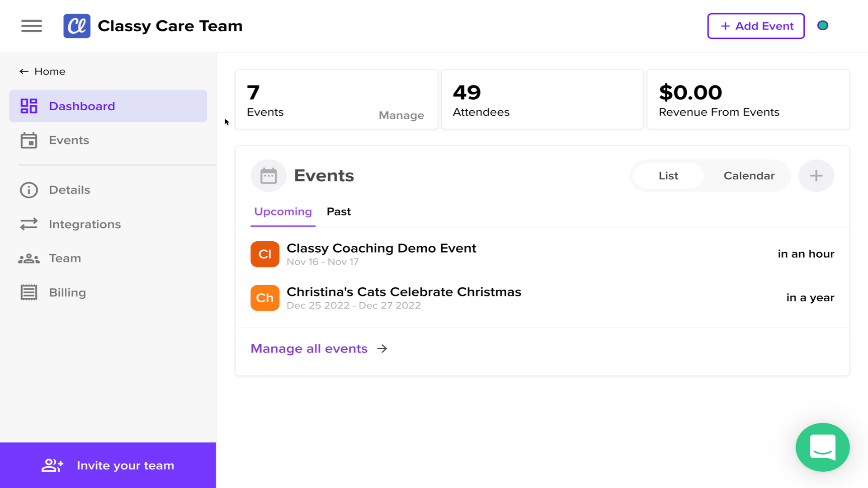Click 'Dec 25 2022 - Dec 27 2022' date text
This screenshot has width=868, height=488.
click(354, 305)
